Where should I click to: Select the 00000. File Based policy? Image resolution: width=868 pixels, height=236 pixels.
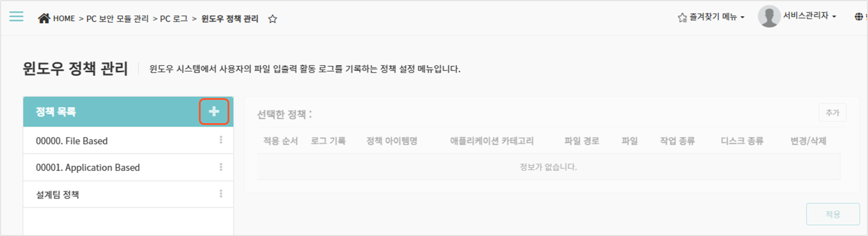128,141
